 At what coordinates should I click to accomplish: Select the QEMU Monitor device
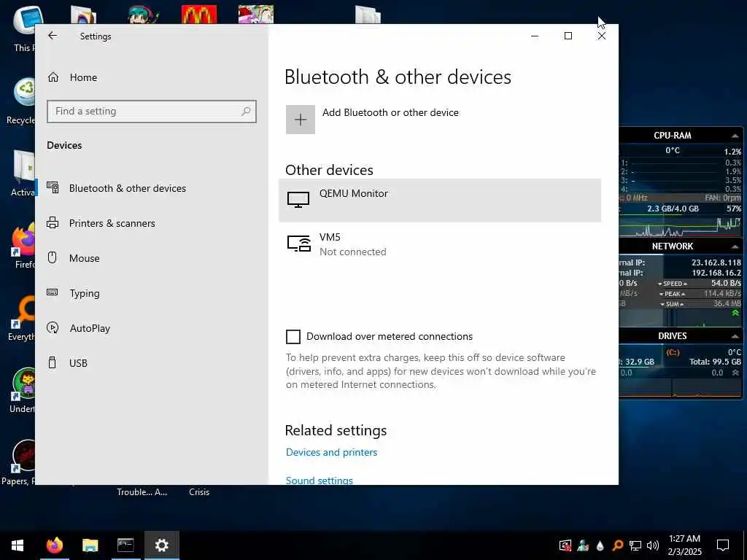click(440, 200)
